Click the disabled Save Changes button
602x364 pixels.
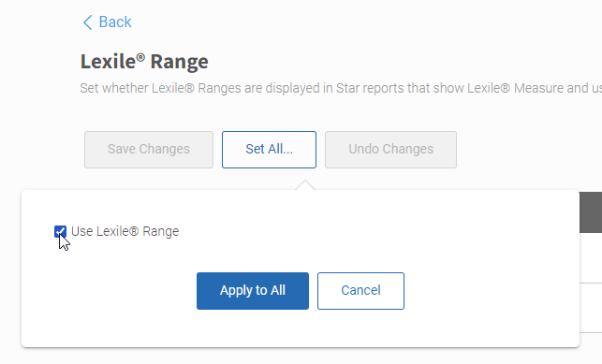[x=149, y=150]
